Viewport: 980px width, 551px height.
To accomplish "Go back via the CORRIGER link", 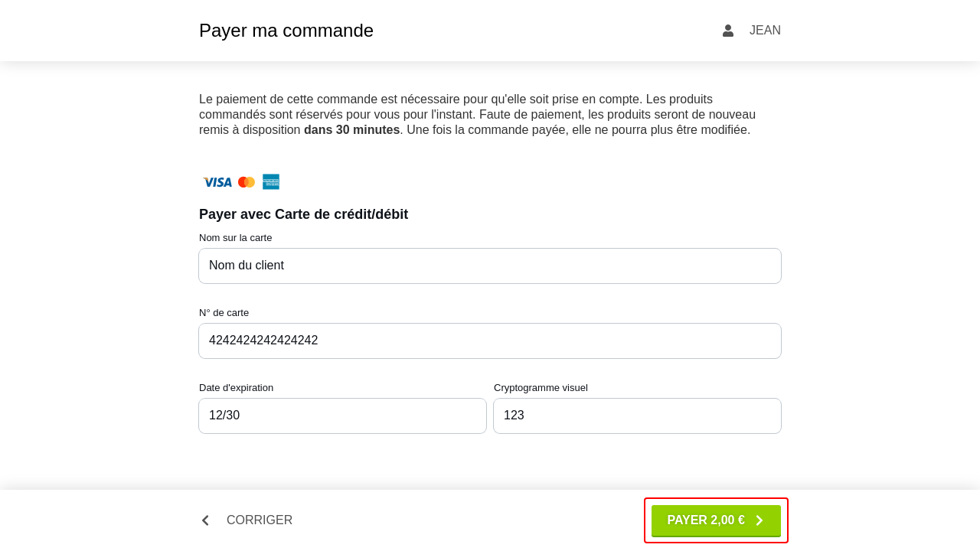I will click(259, 520).
